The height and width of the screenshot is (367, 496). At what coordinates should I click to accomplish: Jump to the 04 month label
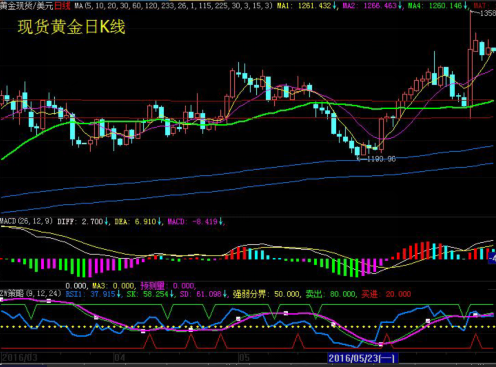click(119, 358)
